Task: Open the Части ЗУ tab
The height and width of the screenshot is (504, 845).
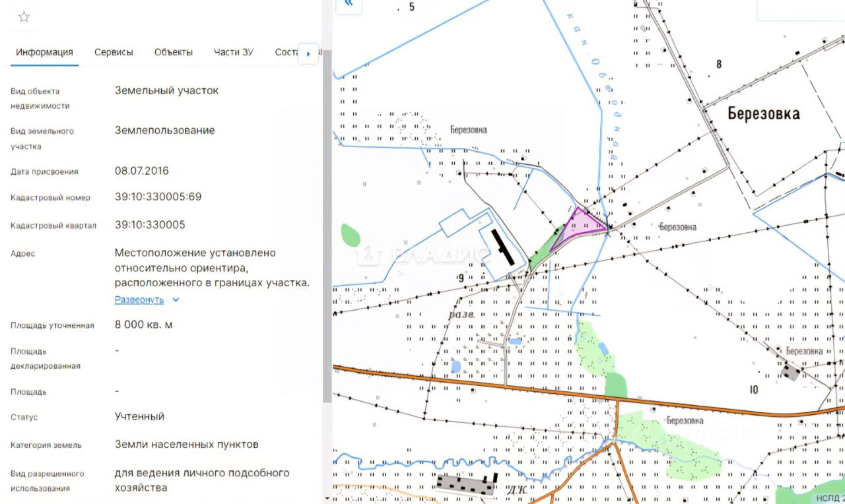Action: tap(234, 52)
